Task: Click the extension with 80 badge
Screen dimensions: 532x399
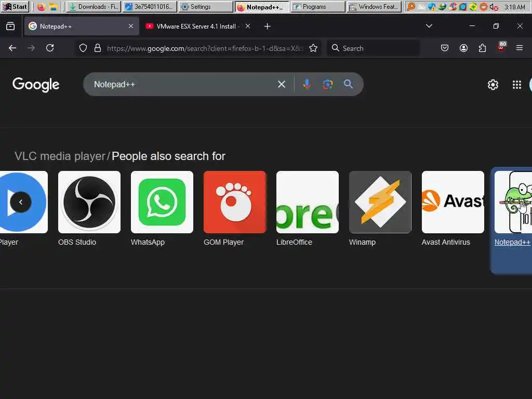Action: (x=501, y=47)
